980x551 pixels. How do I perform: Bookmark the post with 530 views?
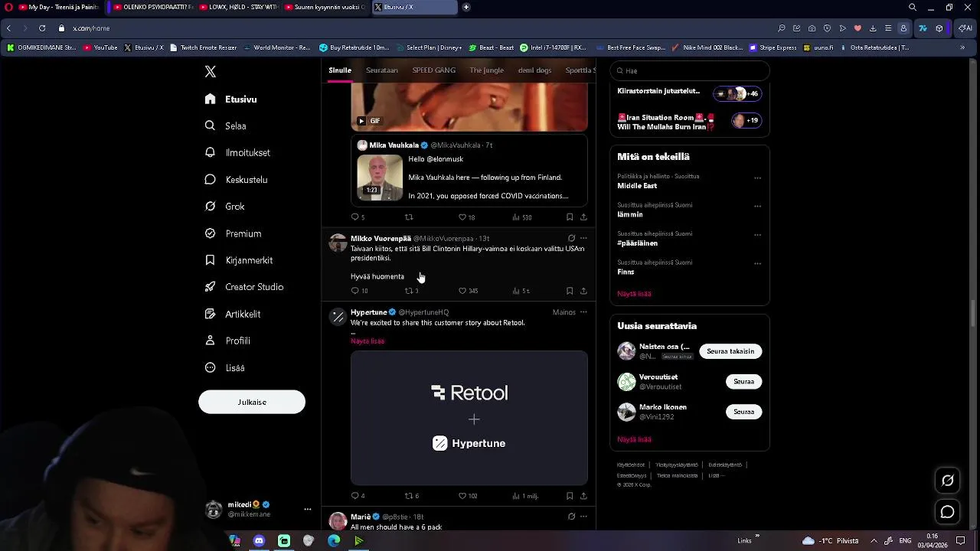coord(569,217)
